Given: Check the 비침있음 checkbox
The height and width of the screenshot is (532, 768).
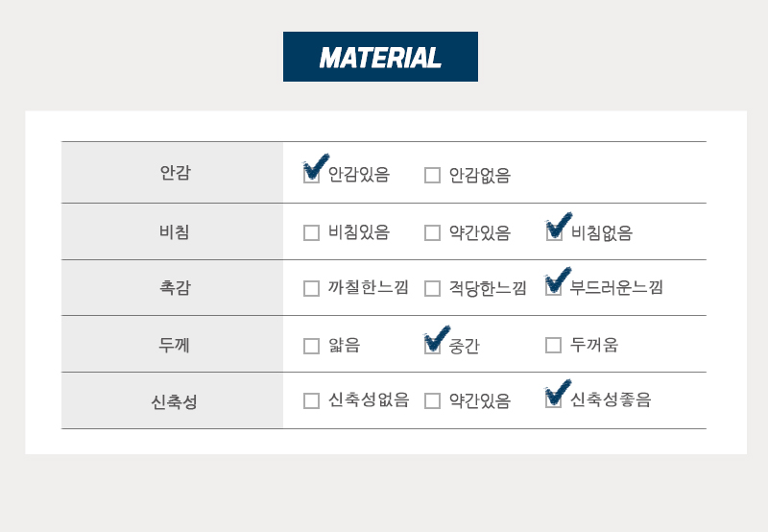Looking at the screenshot, I should tap(311, 232).
